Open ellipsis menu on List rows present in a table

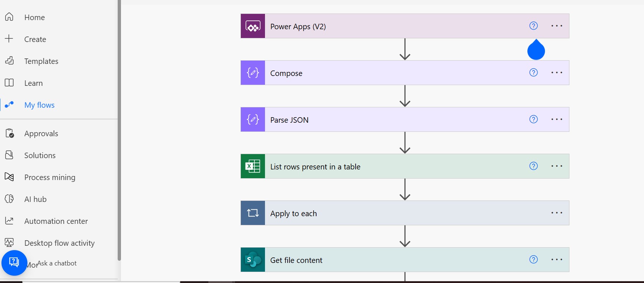point(557,166)
